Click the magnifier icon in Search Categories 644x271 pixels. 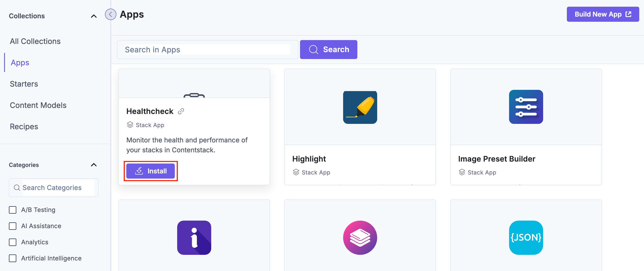click(17, 188)
